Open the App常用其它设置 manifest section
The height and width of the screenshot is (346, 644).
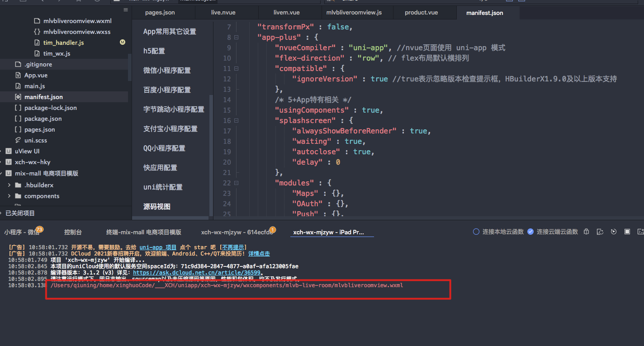click(170, 32)
